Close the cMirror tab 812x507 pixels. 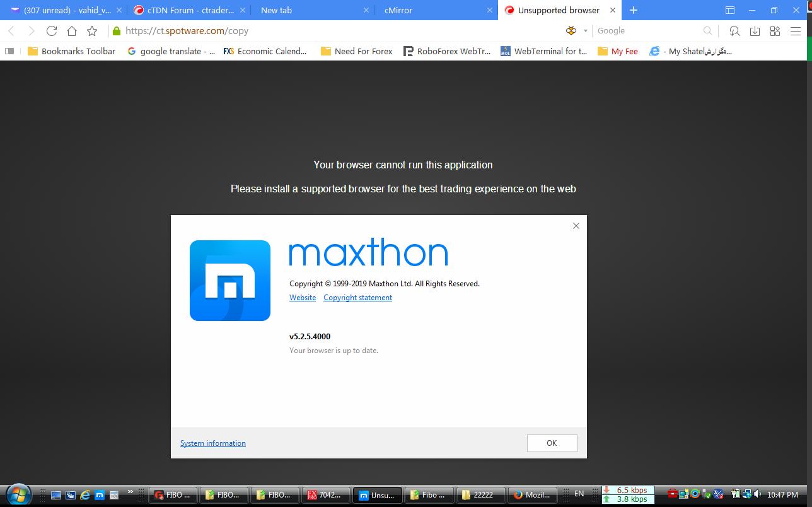[489, 10]
